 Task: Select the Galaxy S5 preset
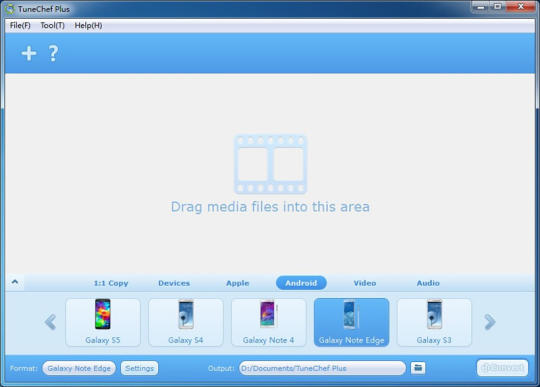click(x=103, y=322)
